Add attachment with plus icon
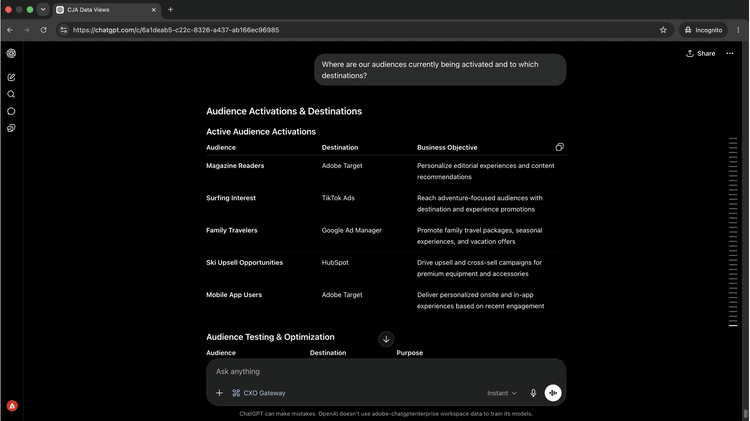The image size is (750, 421). coord(219,393)
